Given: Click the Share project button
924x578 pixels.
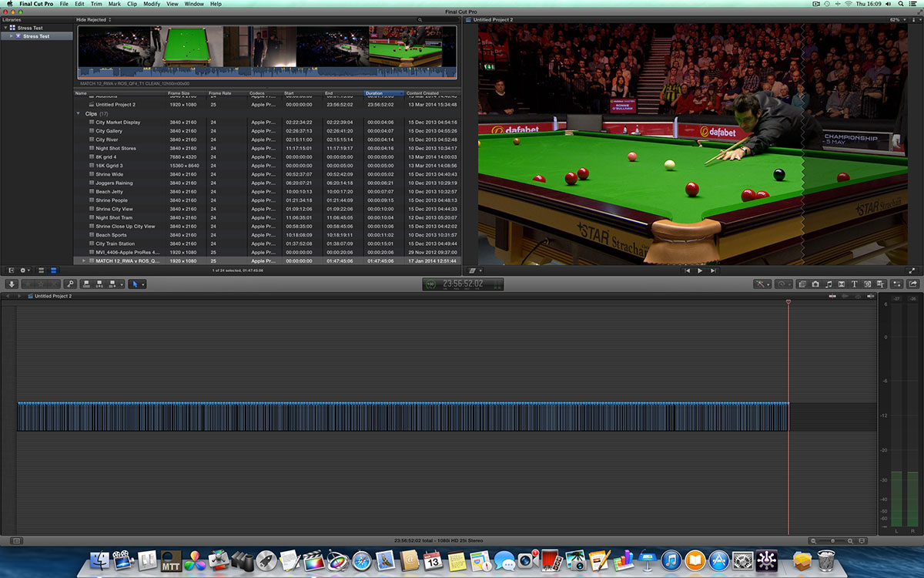Looking at the screenshot, I should click(x=912, y=284).
